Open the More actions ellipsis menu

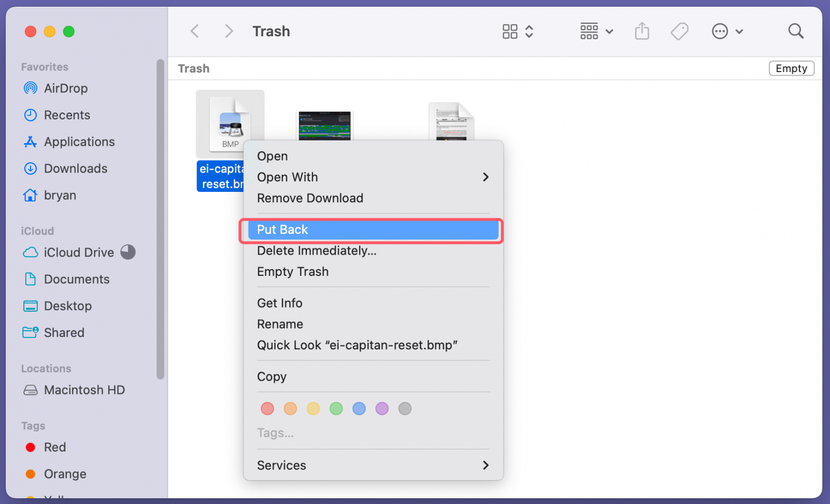click(727, 32)
